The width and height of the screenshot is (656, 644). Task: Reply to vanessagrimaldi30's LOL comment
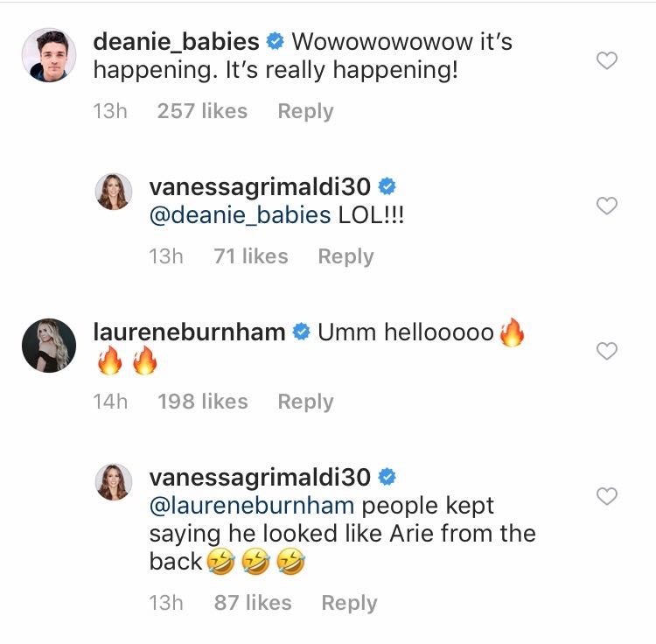[x=345, y=256]
